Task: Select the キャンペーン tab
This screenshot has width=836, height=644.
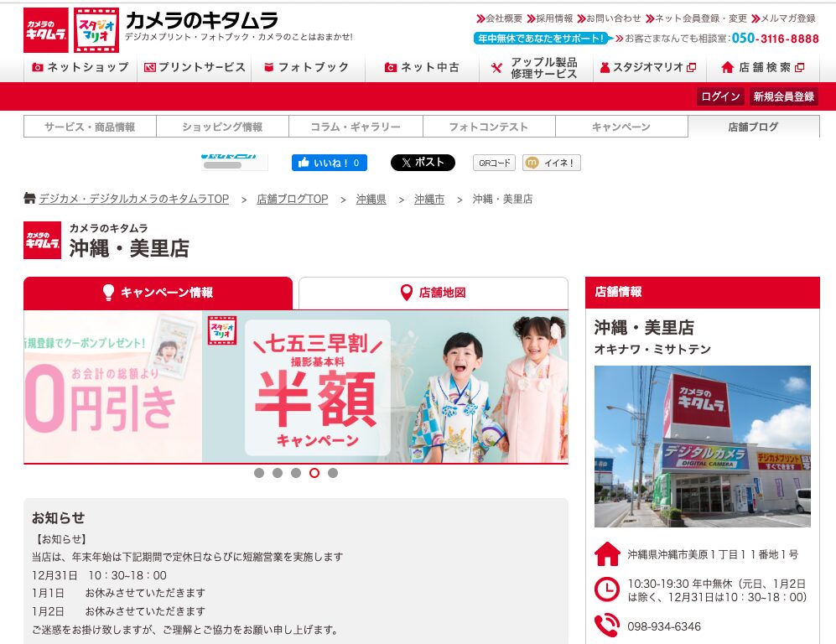Action: click(x=621, y=127)
